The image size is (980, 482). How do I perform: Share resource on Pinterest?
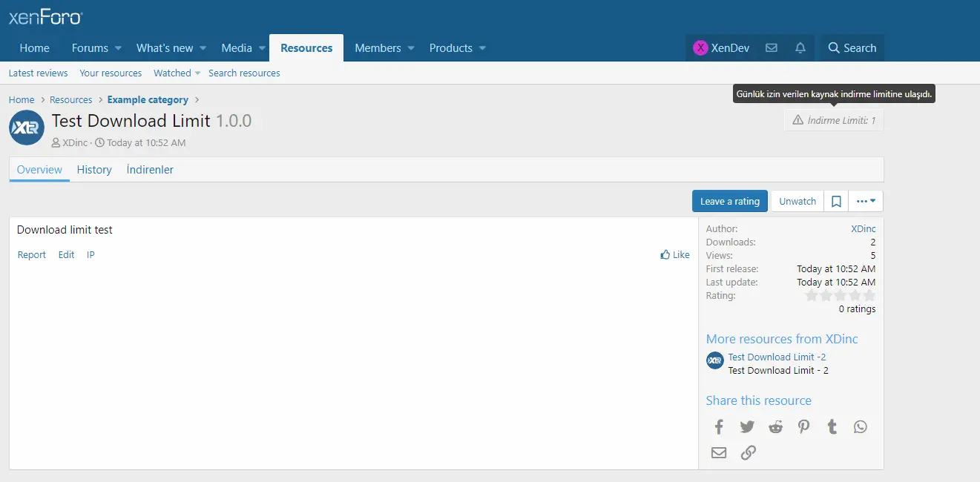click(x=803, y=427)
